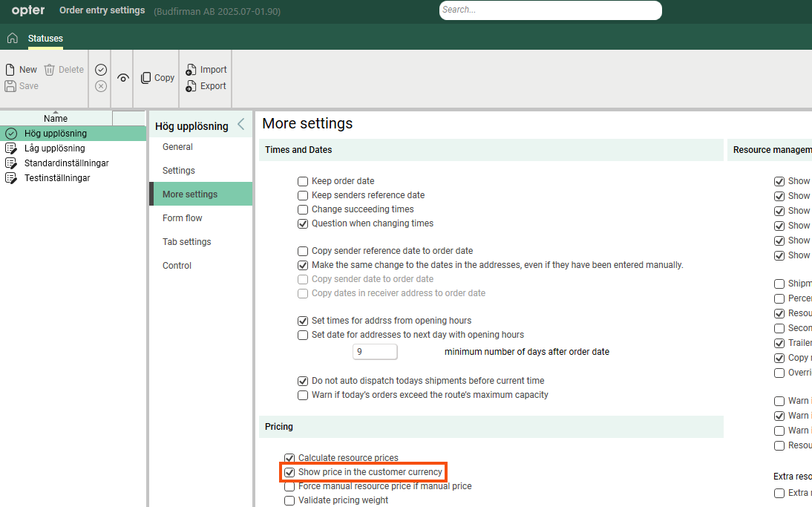Click the Export icon
812x507 pixels.
pyautogui.click(x=191, y=86)
